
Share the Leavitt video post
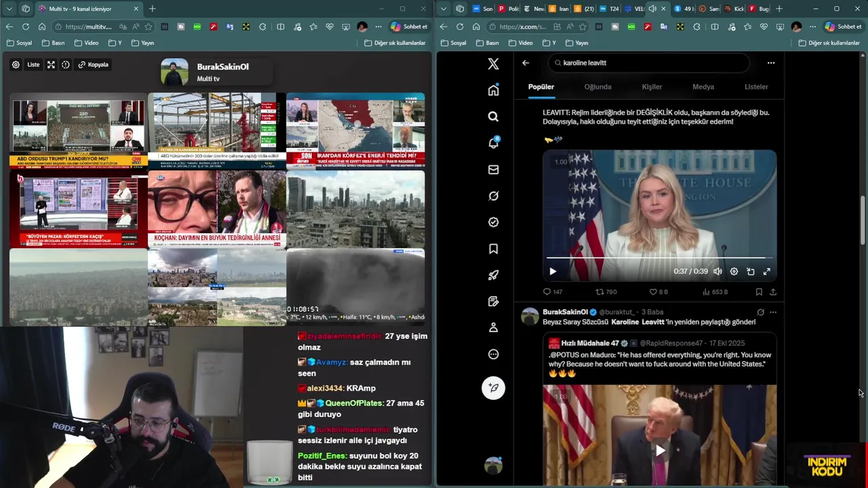[x=773, y=292]
